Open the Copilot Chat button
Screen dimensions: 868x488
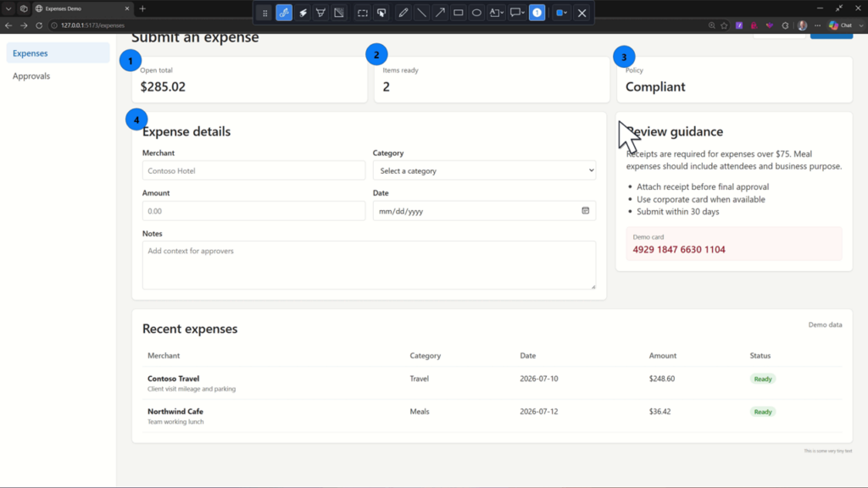tap(840, 25)
